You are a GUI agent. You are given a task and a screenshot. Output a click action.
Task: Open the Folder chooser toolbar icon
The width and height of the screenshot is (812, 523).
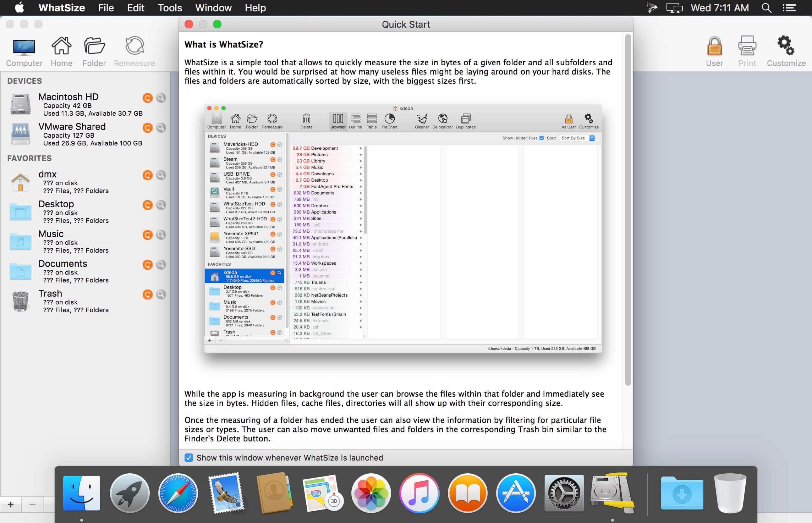[x=94, y=52]
